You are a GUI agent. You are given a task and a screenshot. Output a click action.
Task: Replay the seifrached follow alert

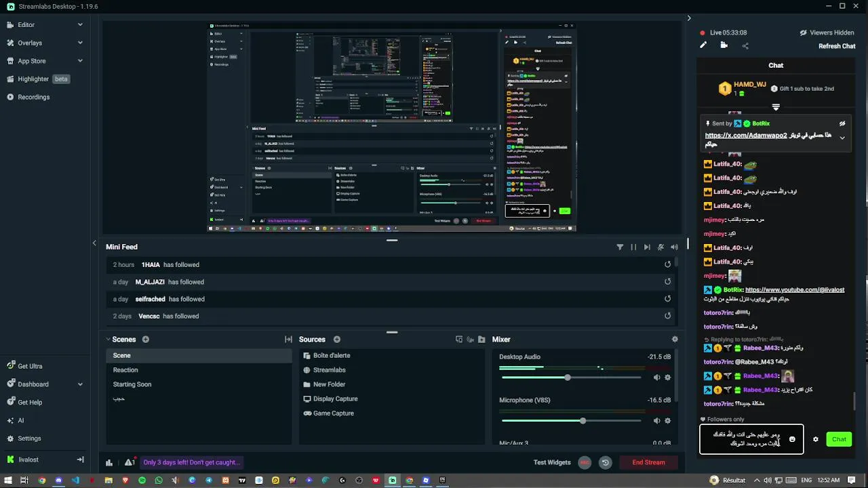(x=668, y=299)
